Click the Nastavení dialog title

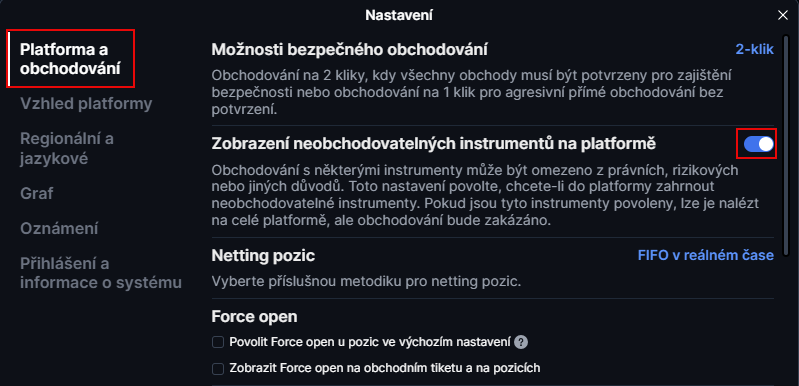[399, 15]
